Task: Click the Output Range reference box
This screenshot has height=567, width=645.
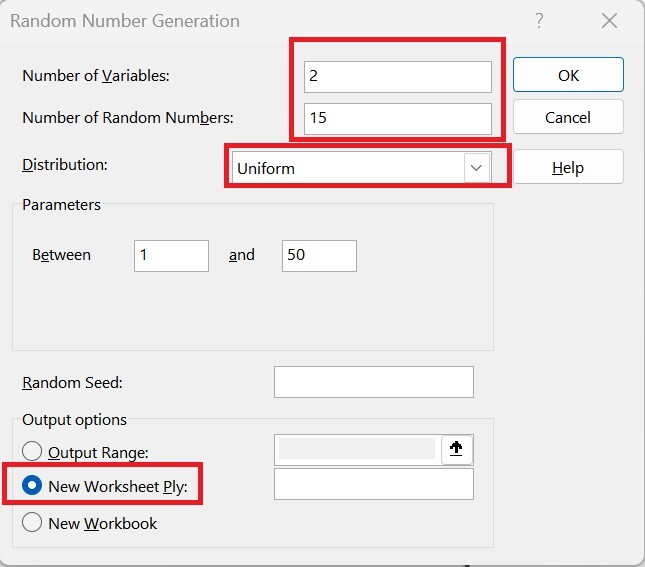Action: pyautogui.click(x=356, y=450)
